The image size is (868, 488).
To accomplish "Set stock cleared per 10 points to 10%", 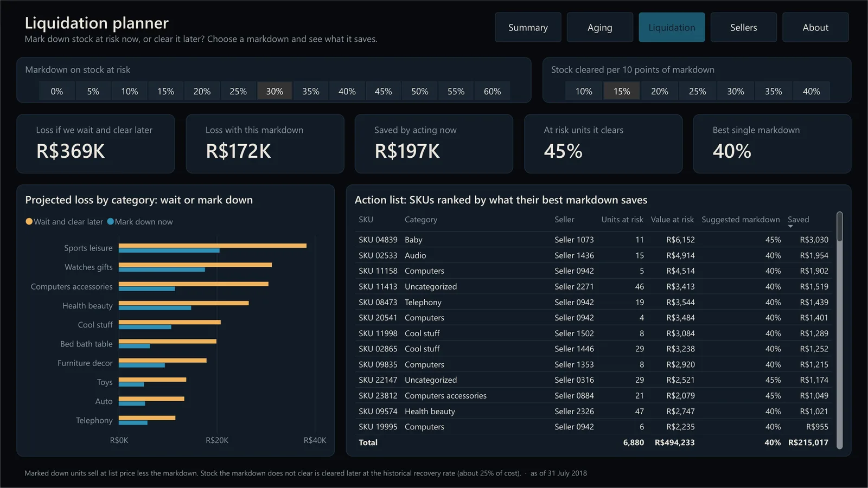I will point(584,91).
